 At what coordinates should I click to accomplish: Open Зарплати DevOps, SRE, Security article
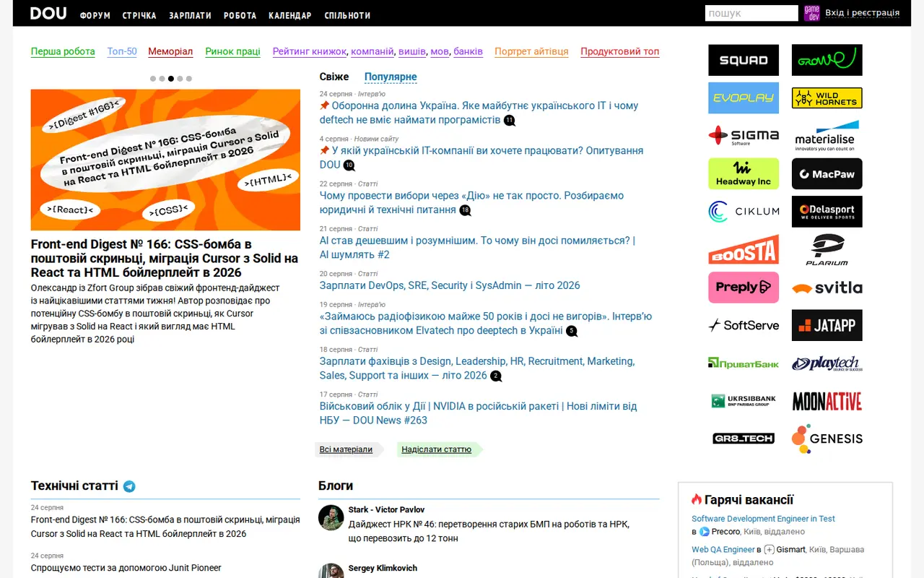(450, 285)
